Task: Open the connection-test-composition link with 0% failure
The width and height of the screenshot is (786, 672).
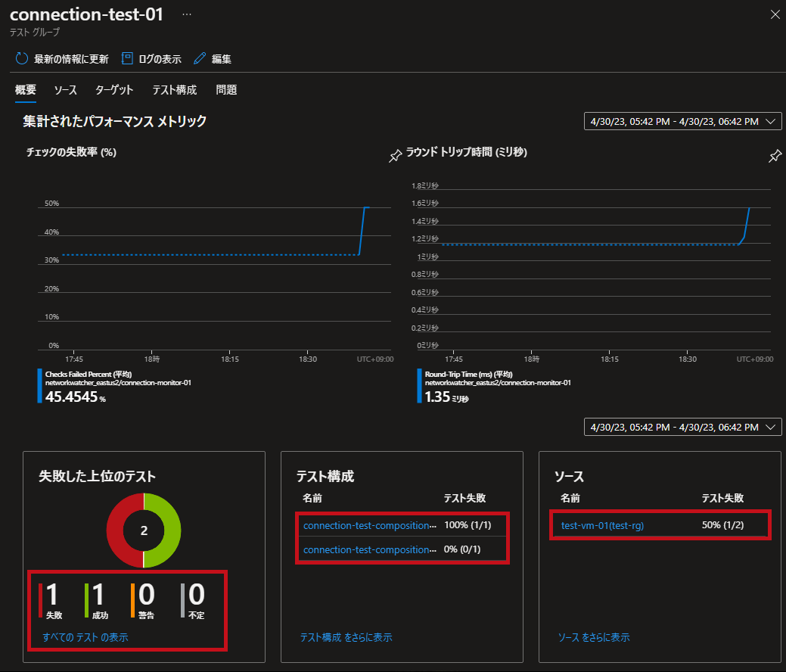Action: 369,549
